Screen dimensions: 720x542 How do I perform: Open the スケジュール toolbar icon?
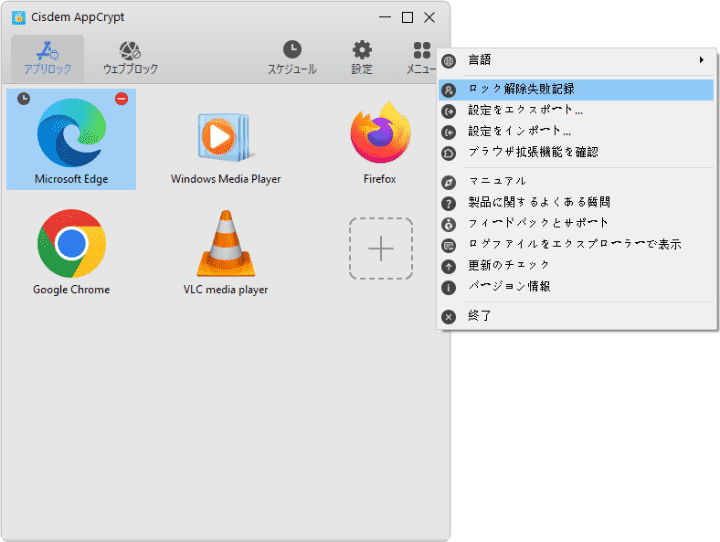[291, 58]
